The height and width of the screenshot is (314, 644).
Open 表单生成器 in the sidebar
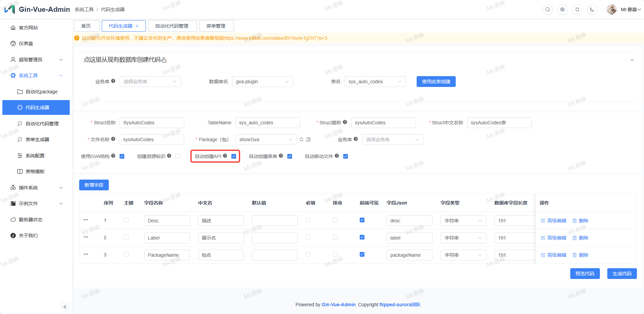[37, 139]
